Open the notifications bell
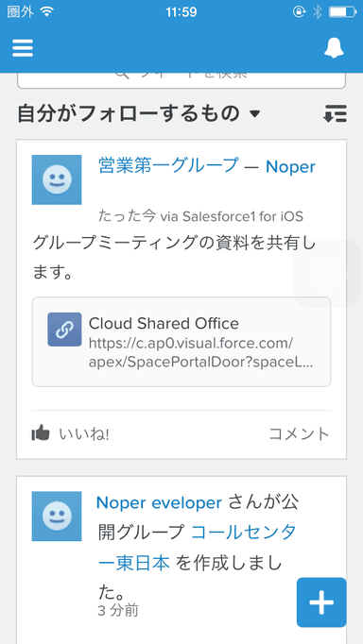Screen dimensions: 363x644 point(334,49)
